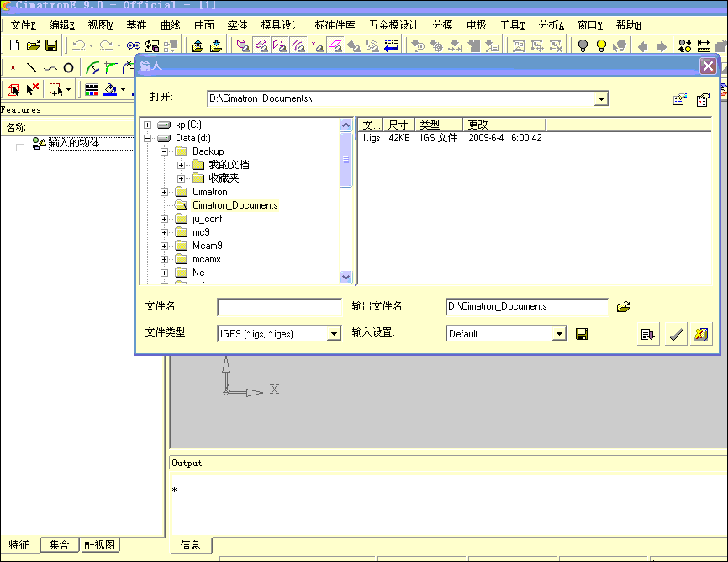This screenshot has height=562, width=728.
Task: Open the 模具设计 menu
Action: [x=281, y=25]
